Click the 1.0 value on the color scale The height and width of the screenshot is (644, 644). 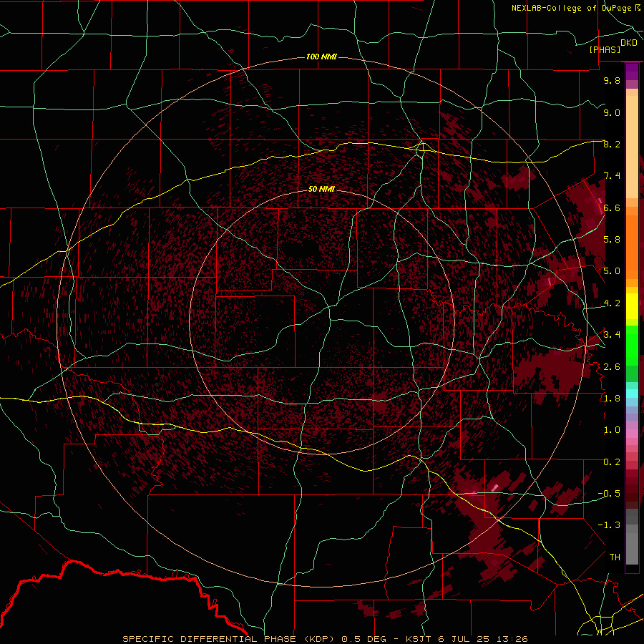(x=612, y=430)
